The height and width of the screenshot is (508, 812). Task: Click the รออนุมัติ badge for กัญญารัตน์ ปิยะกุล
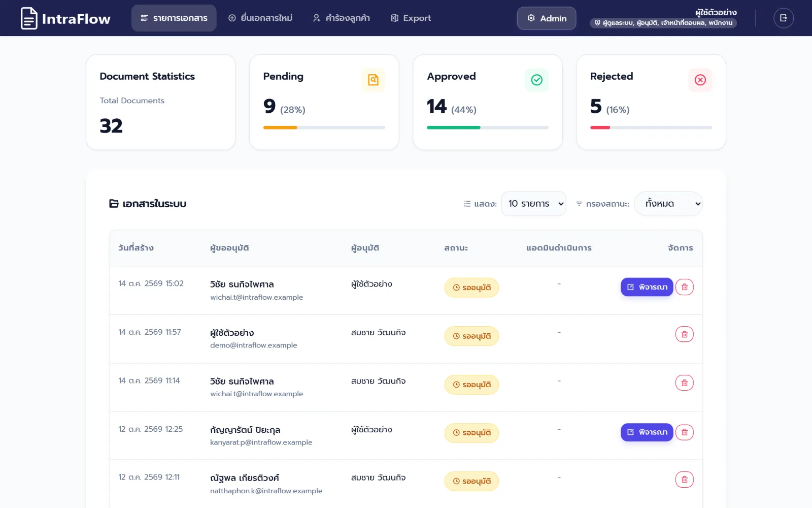pyautogui.click(x=471, y=433)
